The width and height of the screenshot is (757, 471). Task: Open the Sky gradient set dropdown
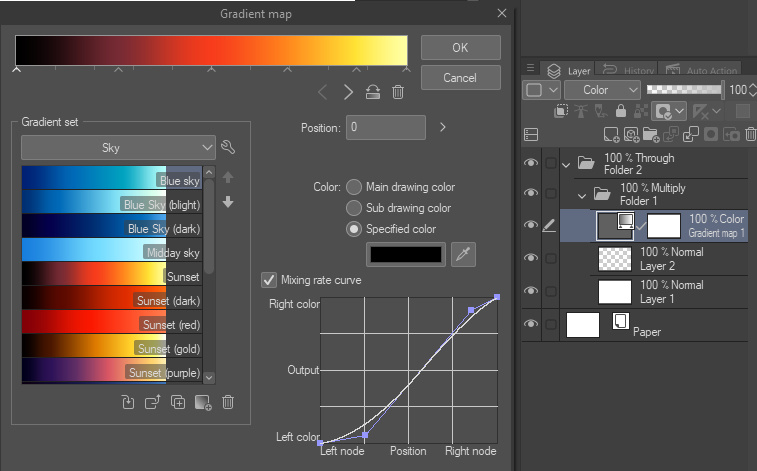tap(118, 148)
